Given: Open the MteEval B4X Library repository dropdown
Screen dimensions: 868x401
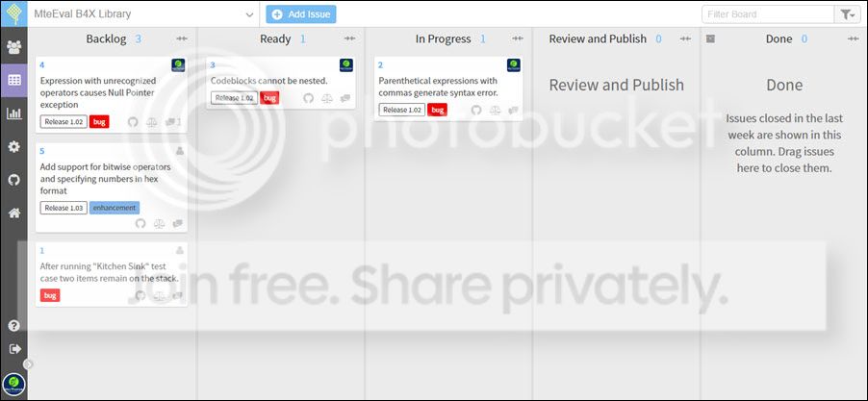Looking at the screenshot, I should pyautogui.click(x=143, y=14).
